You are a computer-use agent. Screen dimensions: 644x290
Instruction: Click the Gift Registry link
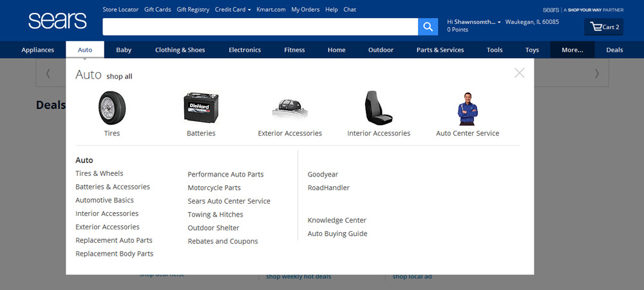coord(193,10)
